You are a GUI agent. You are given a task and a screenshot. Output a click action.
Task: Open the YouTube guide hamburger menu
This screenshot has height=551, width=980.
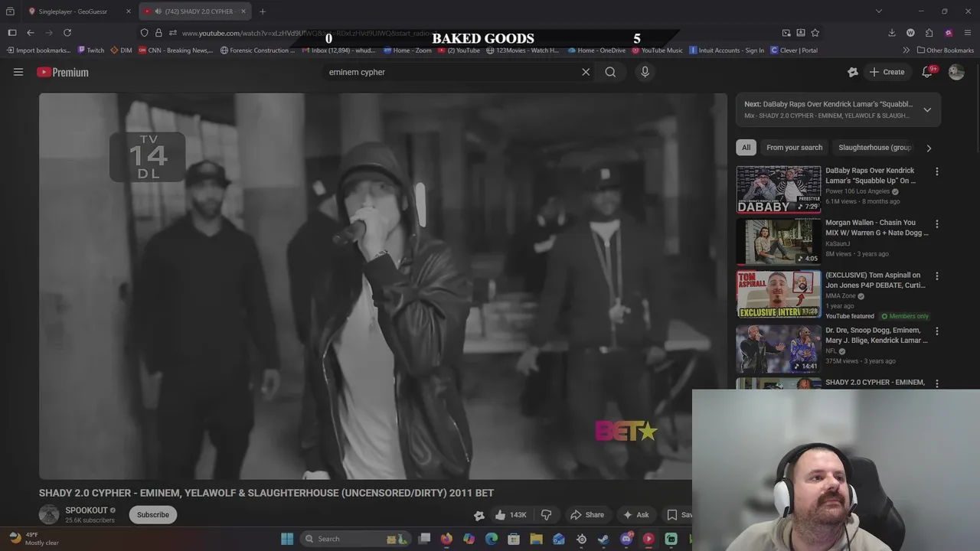point(18,72)
